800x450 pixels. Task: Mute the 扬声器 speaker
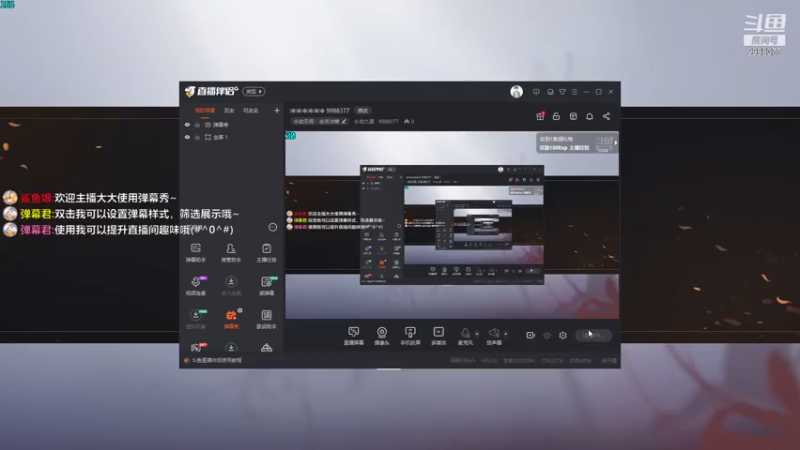(493, 336)
